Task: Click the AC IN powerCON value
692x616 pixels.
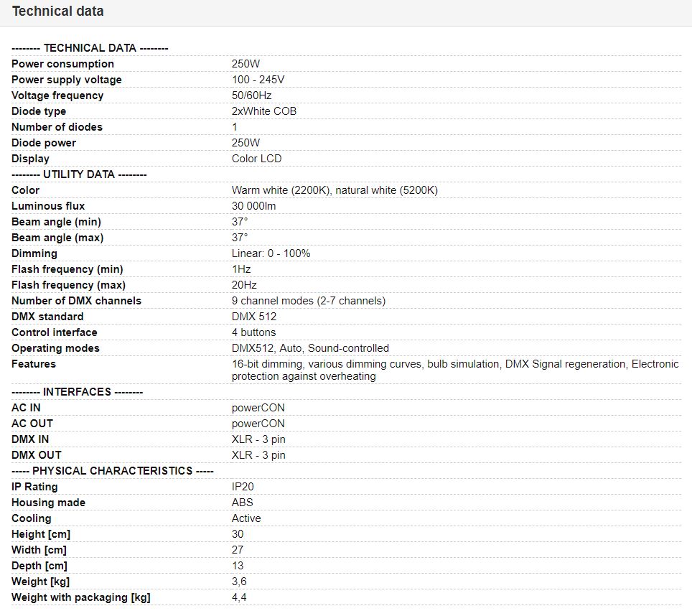Action: [x=258, y=409]
